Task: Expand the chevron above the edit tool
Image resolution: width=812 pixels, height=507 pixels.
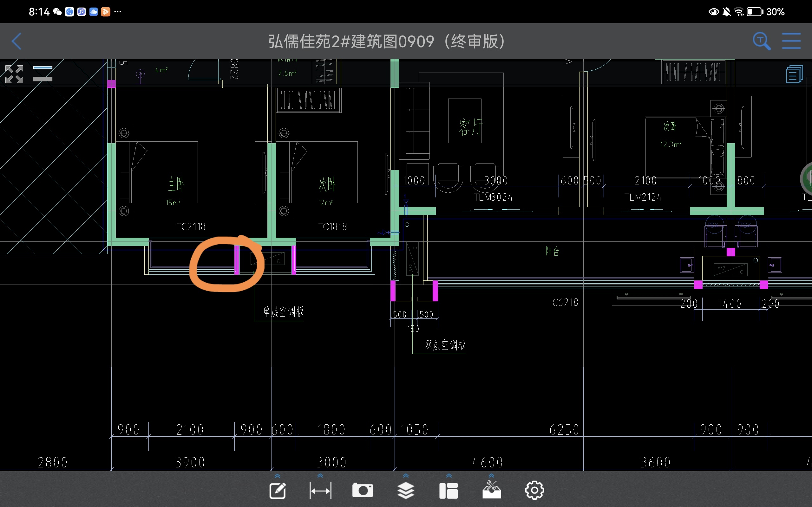Action: (278, 476)
